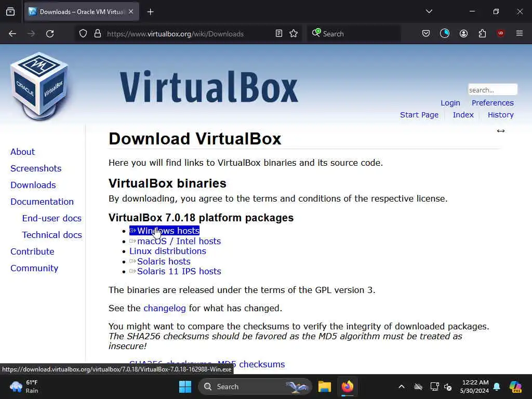
Task: Click the notification bell in system tray
Action: [497, 387]
